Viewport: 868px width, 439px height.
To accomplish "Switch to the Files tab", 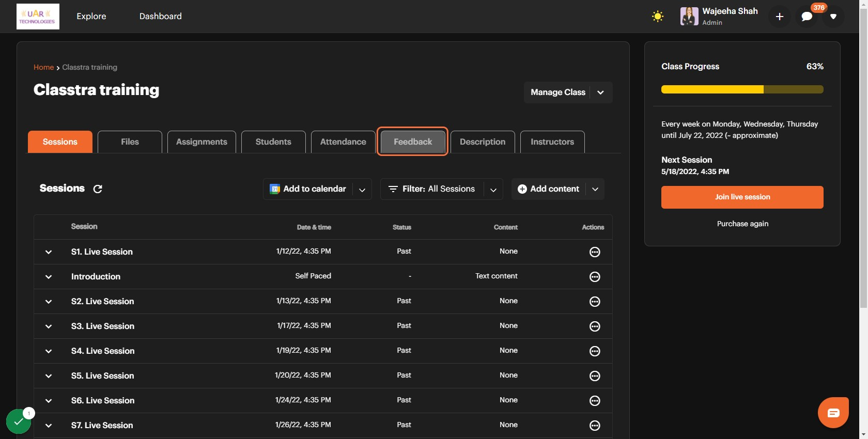I will click(x=130, y=142).
